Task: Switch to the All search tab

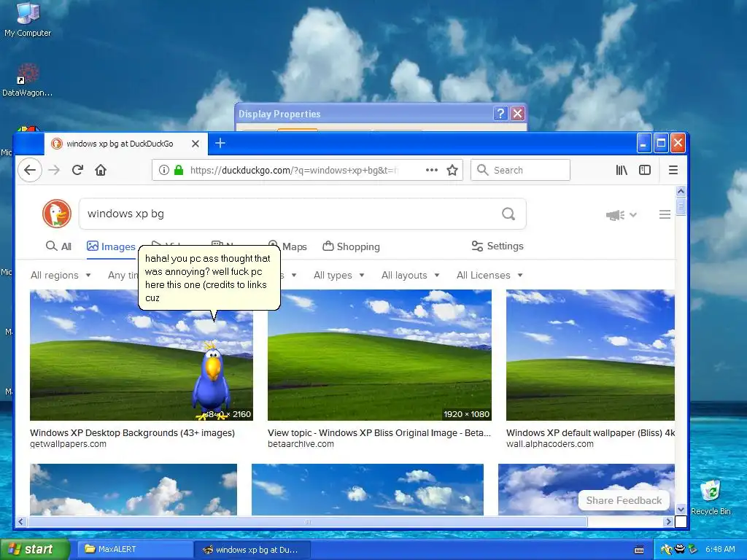Action: tap(58, 246)
